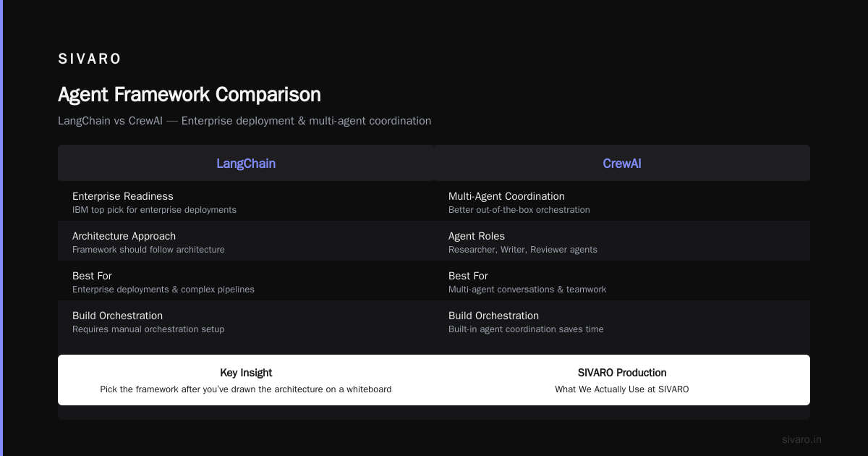
Task: Open the sivaro.in link
Action: [x=801, y=439]
